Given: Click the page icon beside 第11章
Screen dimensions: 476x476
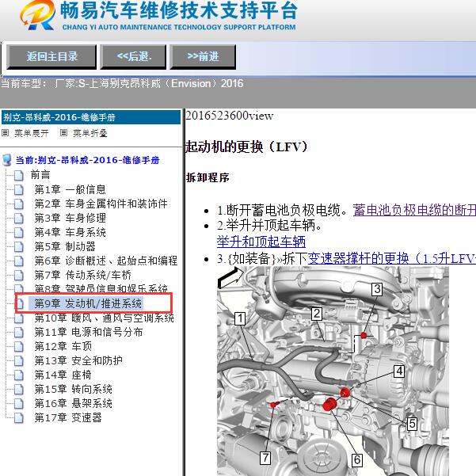Looking at the screenshot, I should click(x=19, y=333).
